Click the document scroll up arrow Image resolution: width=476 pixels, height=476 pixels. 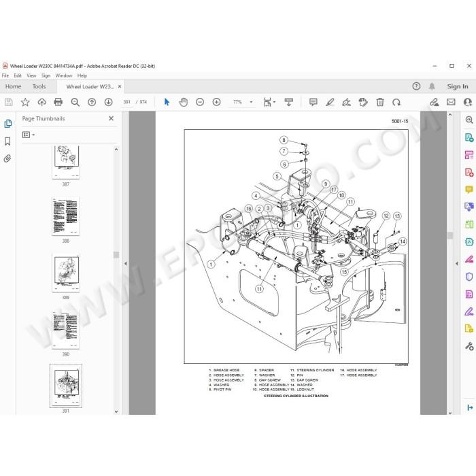pyautogui.click(x=450, y=115)
